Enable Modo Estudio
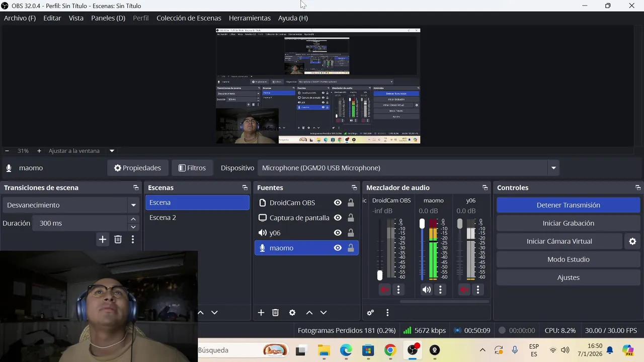Screen dimensions: 644x362 point(569,259)
